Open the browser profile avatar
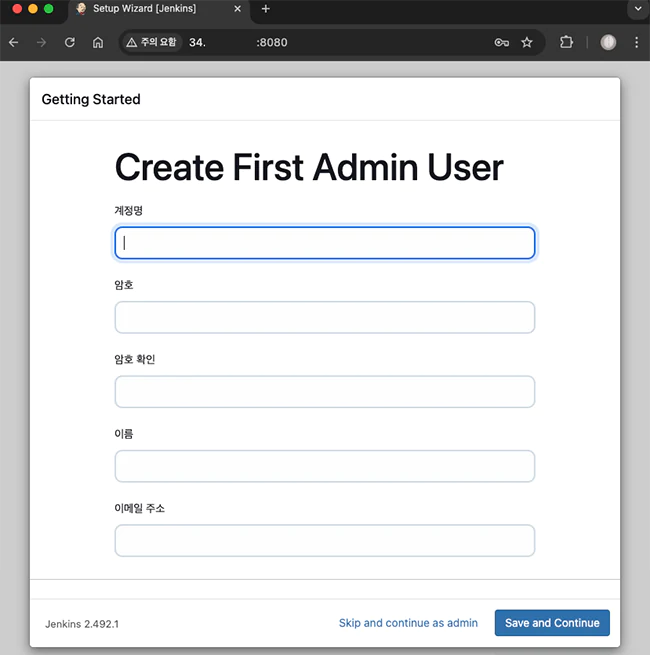The width and height of the screenshot is (650, 655). point(608,42)
